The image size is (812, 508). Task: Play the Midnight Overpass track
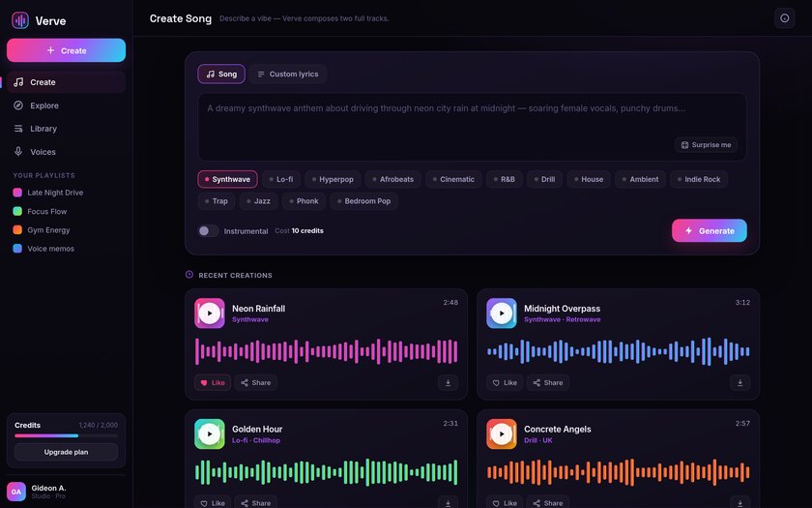tap(502, 314)
